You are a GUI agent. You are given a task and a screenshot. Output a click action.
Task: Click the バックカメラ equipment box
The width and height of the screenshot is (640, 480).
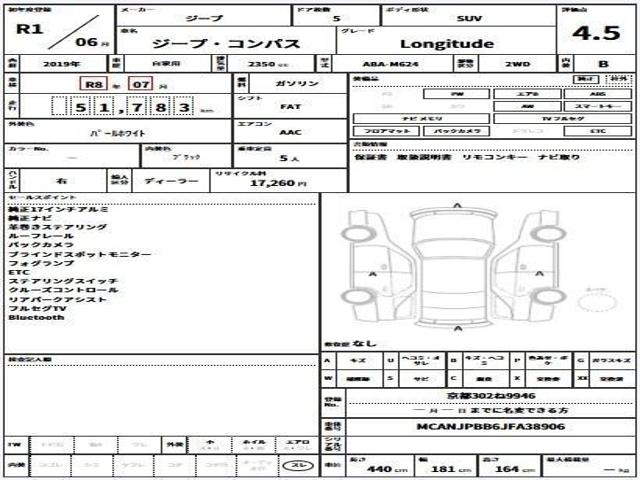pyautogui.click(x=457, y=131)
